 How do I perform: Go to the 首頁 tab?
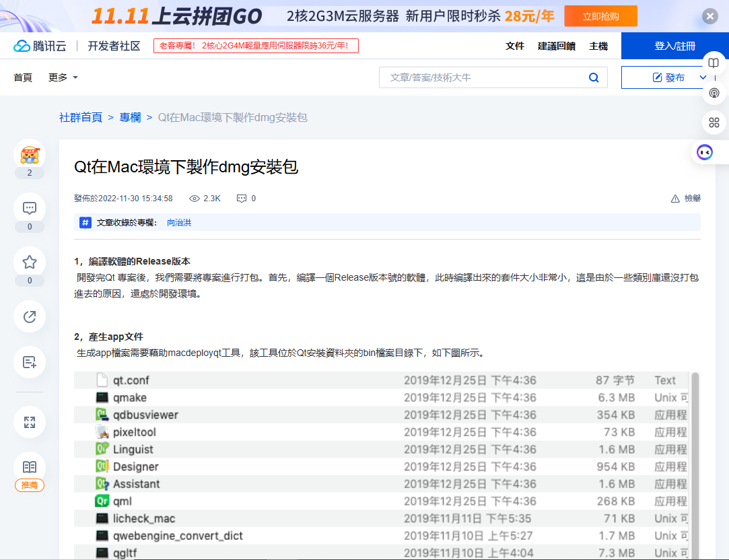click(x=23, y=77)
